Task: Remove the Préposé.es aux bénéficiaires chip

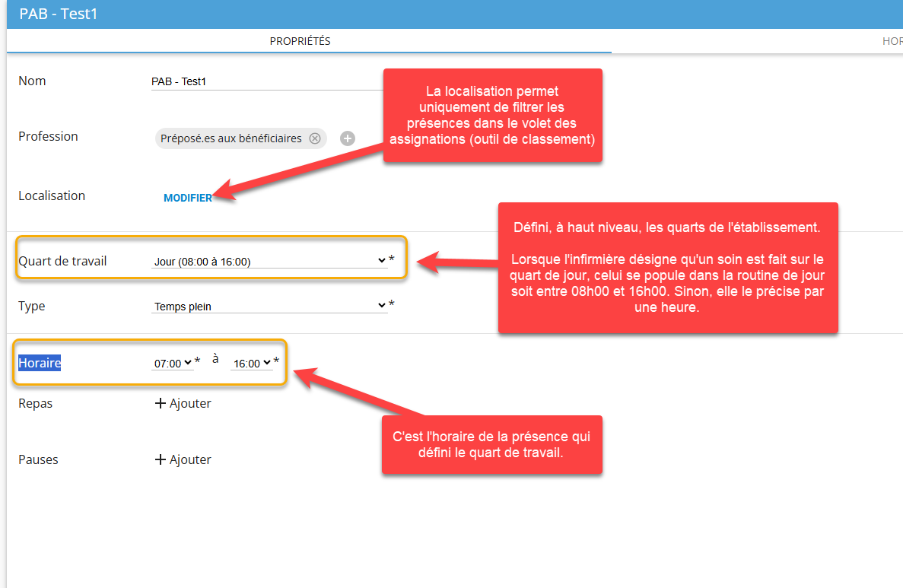Action: point(314,138)
